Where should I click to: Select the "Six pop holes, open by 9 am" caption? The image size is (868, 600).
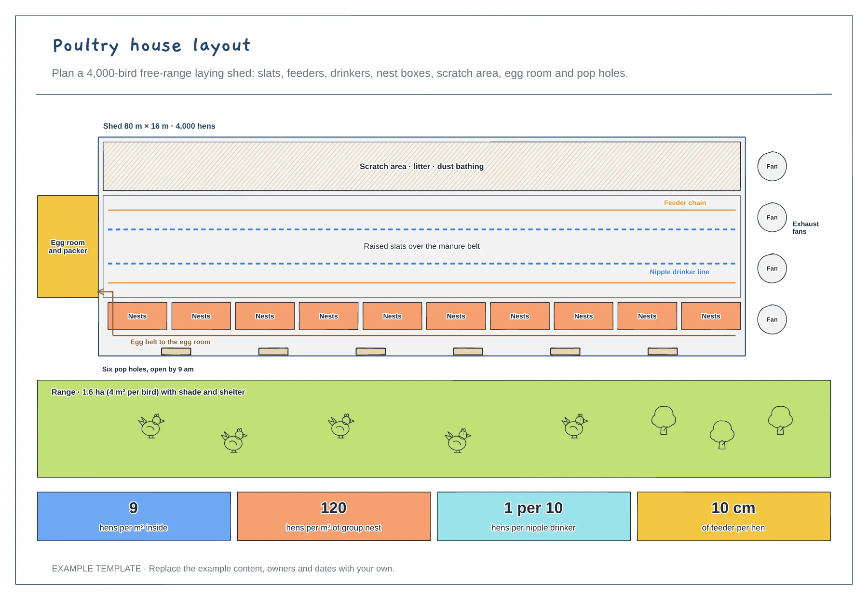click(x=148, y=369)
